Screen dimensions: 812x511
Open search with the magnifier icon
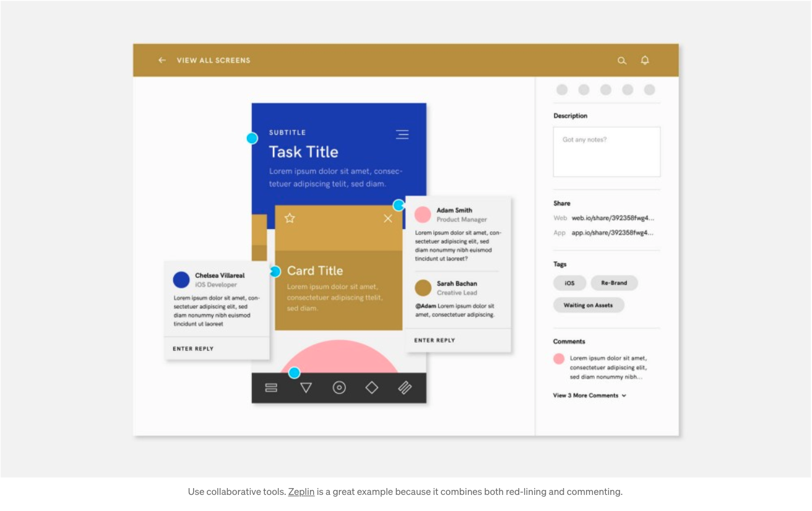click(x=622, y=61)
